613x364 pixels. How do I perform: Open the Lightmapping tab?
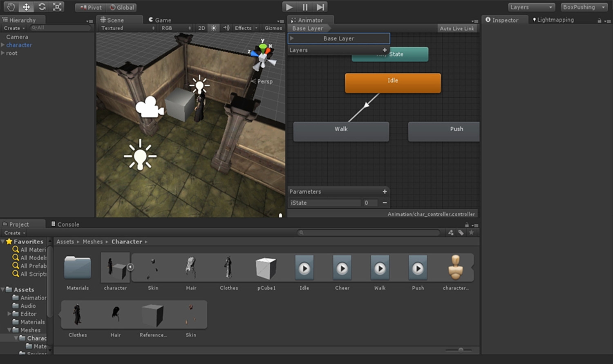click(556, 19)
